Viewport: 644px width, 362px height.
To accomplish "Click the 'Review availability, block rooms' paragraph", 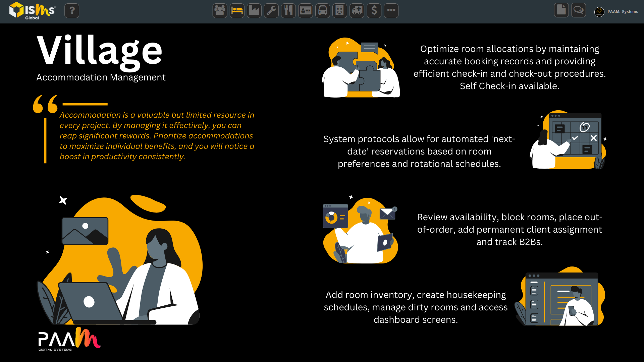I will 509,229.
